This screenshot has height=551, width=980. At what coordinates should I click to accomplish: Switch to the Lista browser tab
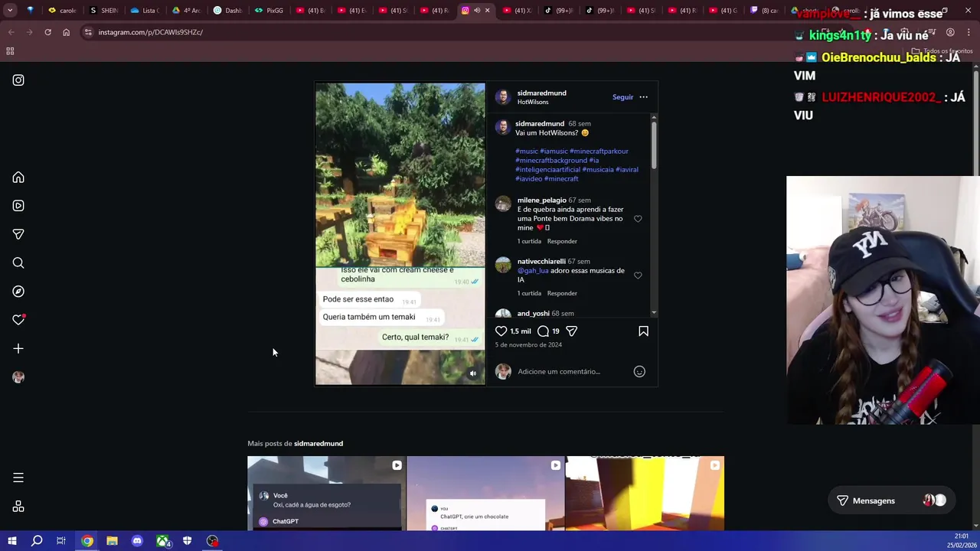click(145, 10)
